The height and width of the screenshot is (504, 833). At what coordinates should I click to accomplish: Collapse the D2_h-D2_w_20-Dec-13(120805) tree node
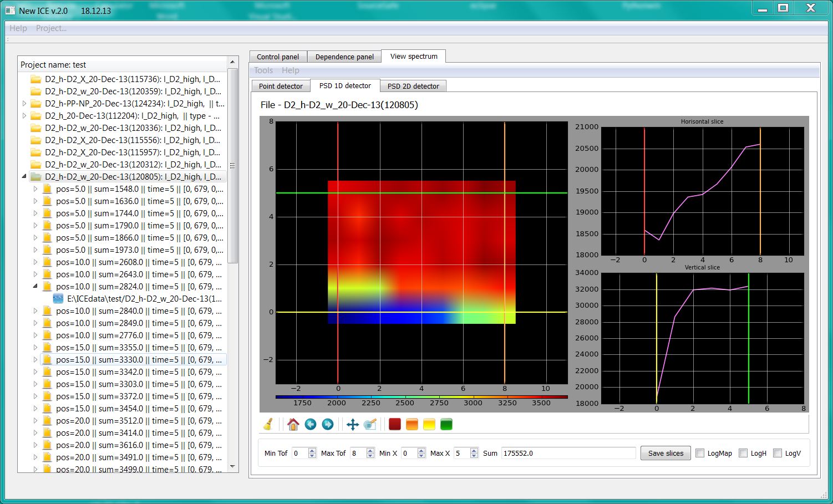tap(24, 177)
